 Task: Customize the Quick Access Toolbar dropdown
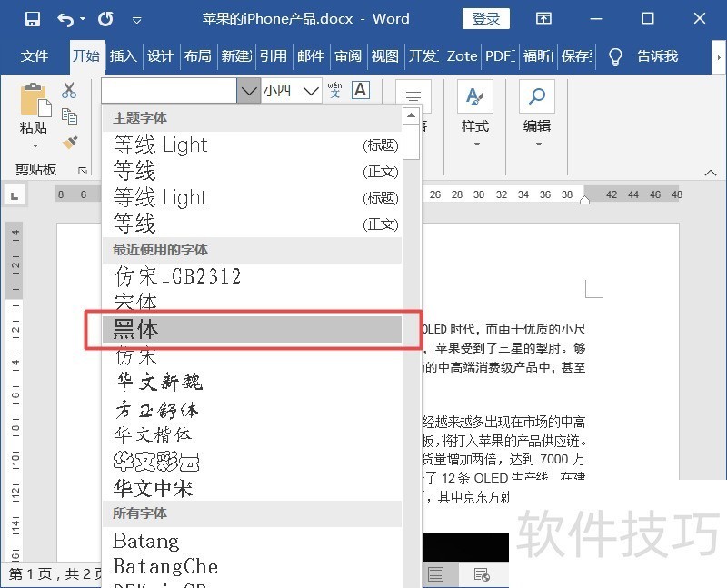coord(137,19)
